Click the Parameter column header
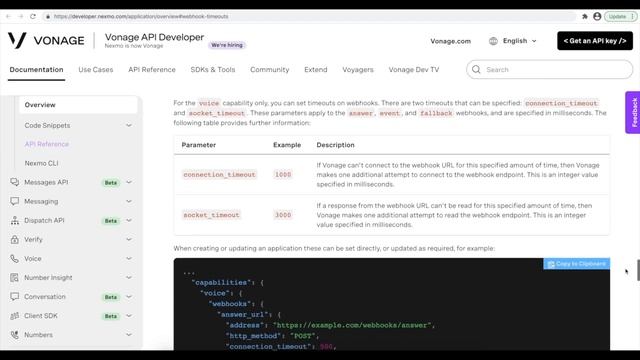This screenshot has height=360, width=640. 199,145
